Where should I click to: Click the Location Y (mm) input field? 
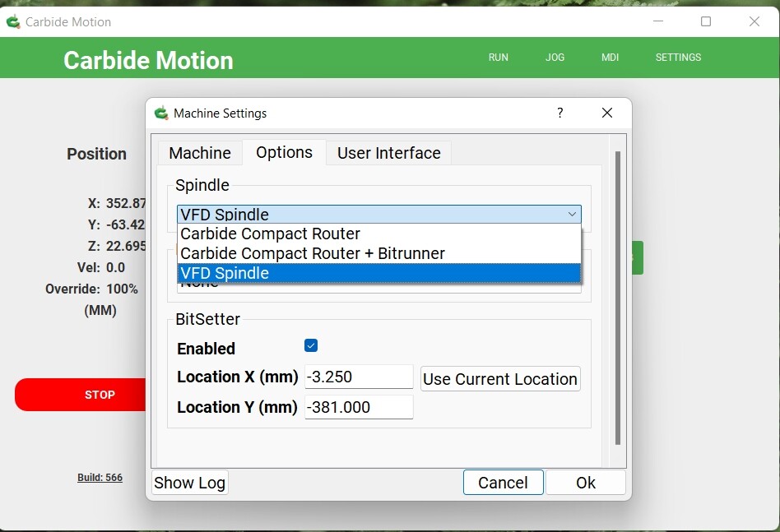coord(359,407)
